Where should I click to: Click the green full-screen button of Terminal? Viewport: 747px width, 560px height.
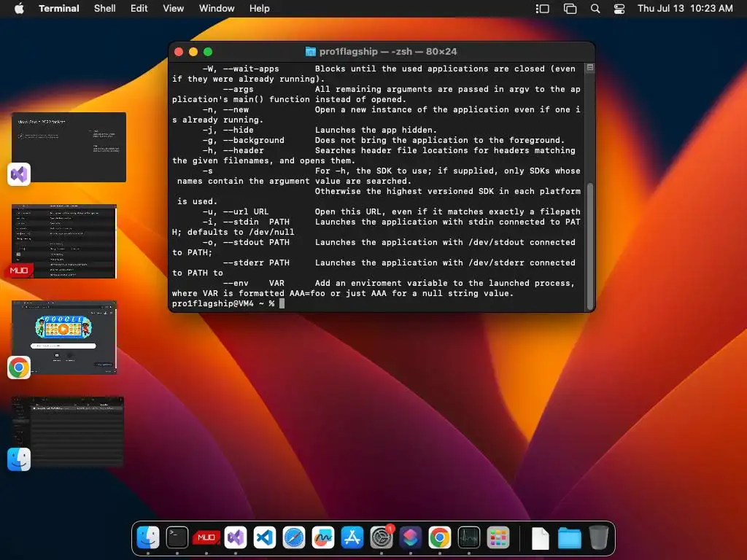pos(208,52)
